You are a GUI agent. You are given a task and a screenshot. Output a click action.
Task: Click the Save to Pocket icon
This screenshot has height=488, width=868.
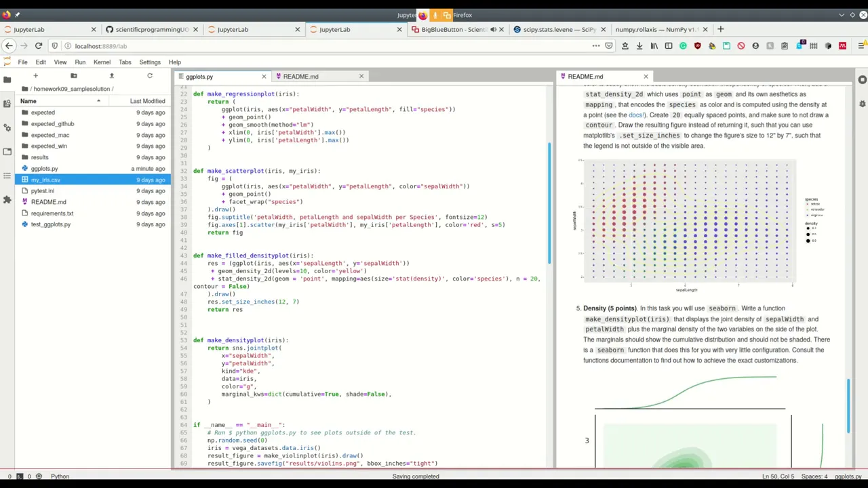coord(609,45)
